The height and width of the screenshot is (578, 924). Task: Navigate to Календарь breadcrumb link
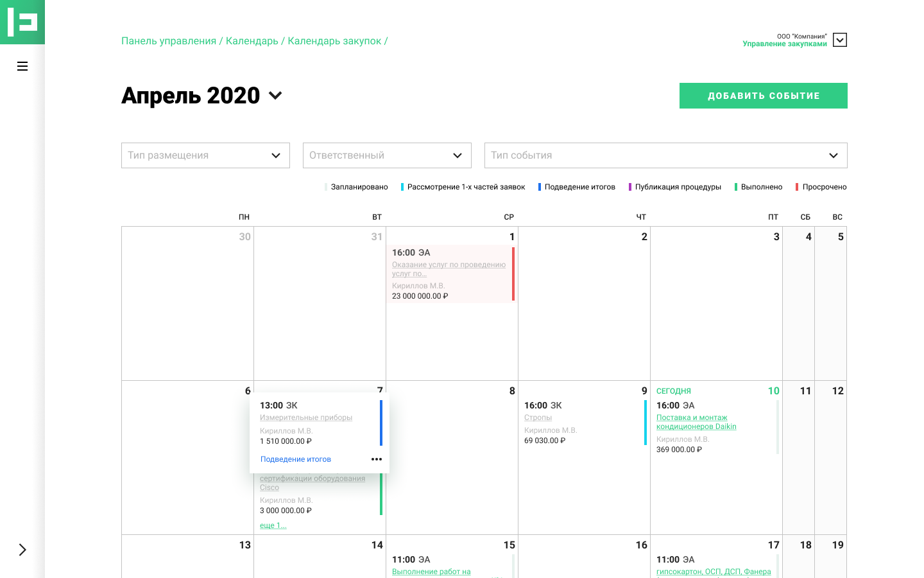click(252, 41)
